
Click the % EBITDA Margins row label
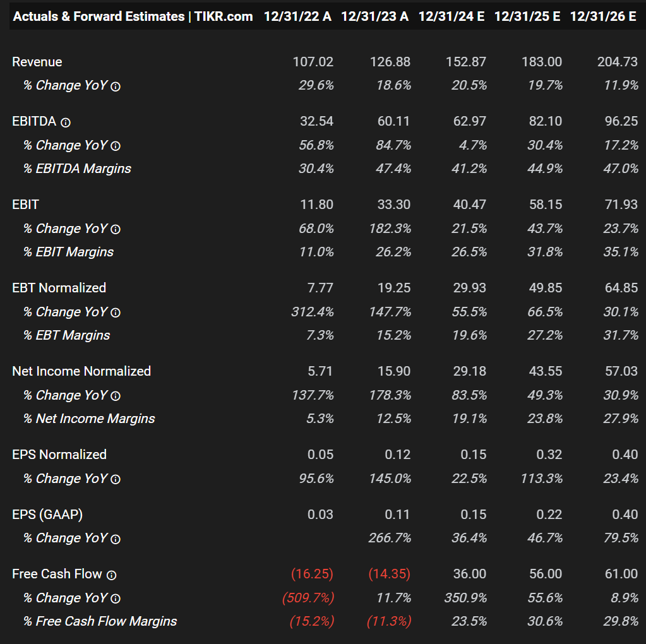tap(77, 169)
